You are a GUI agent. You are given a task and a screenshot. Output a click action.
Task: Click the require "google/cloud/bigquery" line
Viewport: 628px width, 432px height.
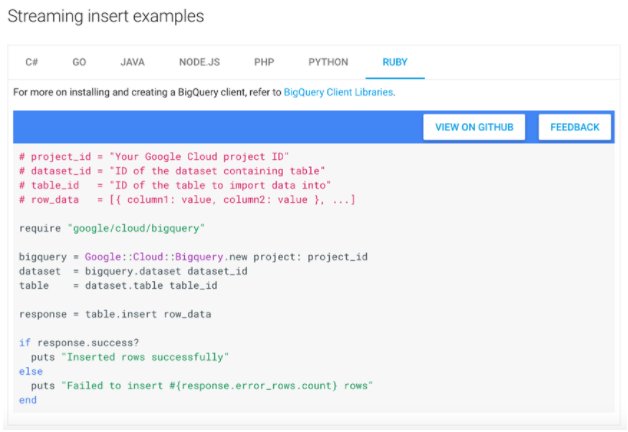112,229
